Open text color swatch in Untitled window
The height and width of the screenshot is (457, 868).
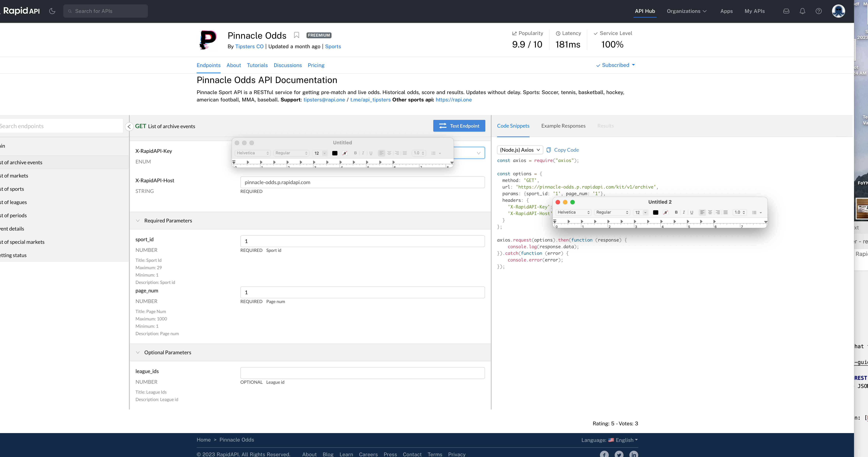(335, 153)
